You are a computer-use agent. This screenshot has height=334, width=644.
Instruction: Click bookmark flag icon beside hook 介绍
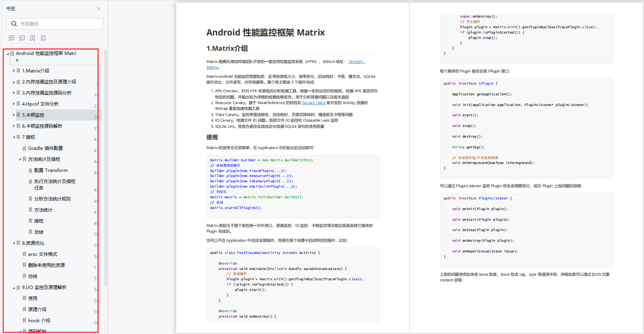click(24, 321)
